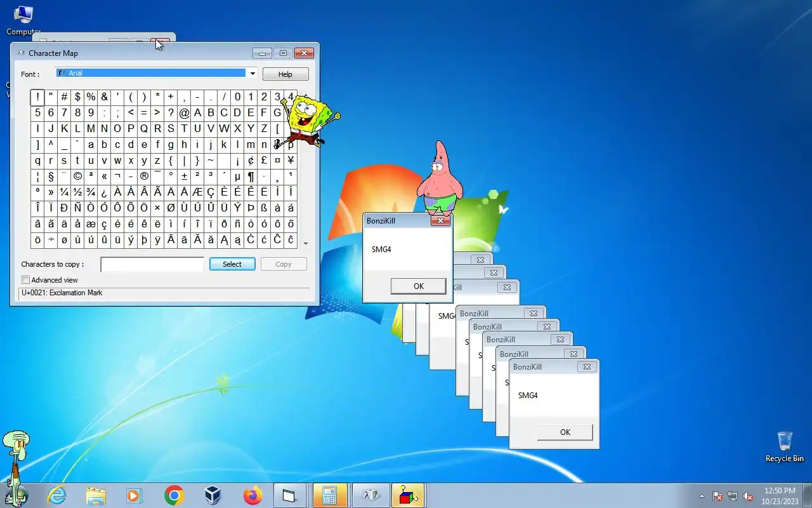Viewport: 812px width, 508px height.
Task: Select the £ pound sign cell
Action: pyautogui.click(x=264, y=161)
